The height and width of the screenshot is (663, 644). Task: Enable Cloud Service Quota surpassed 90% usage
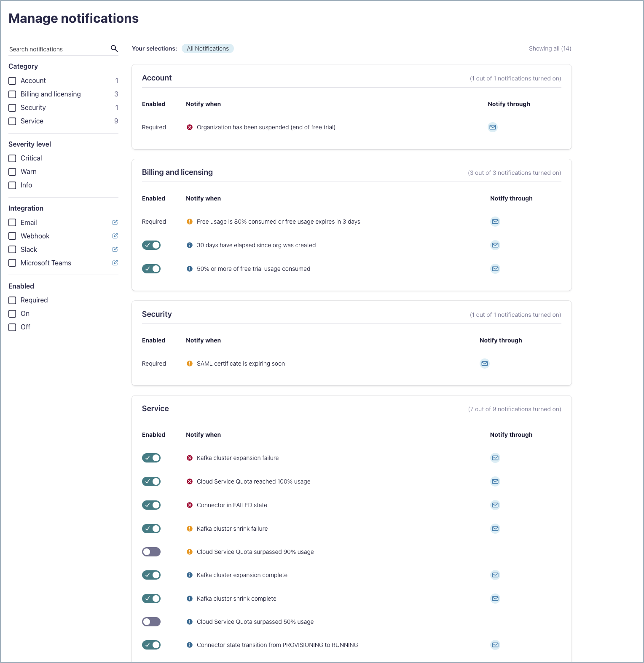click(x=151, y=552)
